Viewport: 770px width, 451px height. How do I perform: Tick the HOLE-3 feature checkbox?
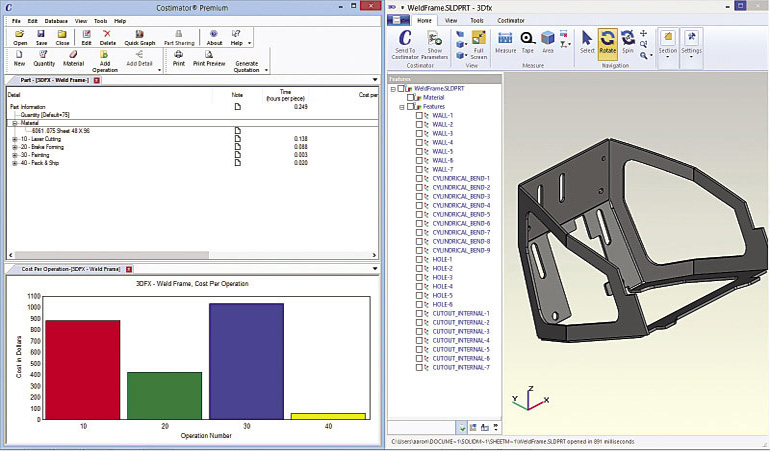pos(419,277)
